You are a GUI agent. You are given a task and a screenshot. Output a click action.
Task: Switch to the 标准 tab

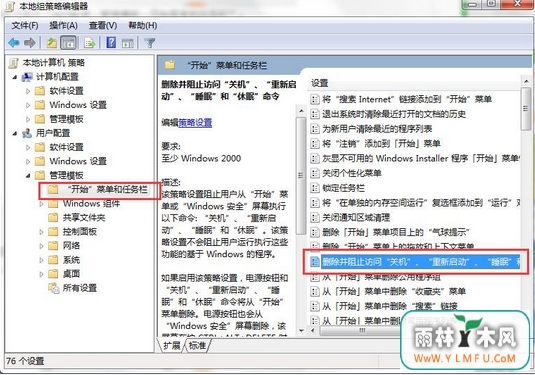click(198, 345)
